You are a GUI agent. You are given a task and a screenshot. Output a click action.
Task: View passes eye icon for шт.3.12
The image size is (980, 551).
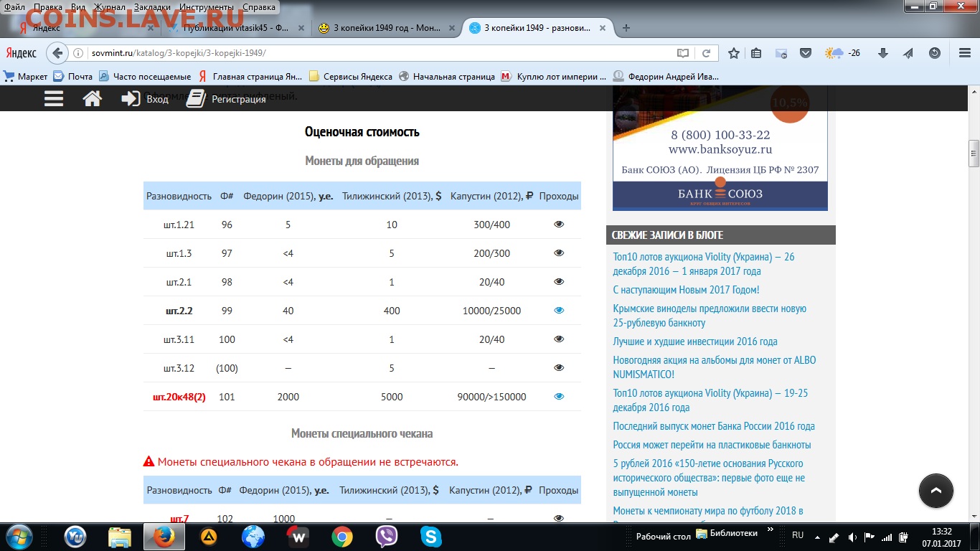click(x=560, y=368)
